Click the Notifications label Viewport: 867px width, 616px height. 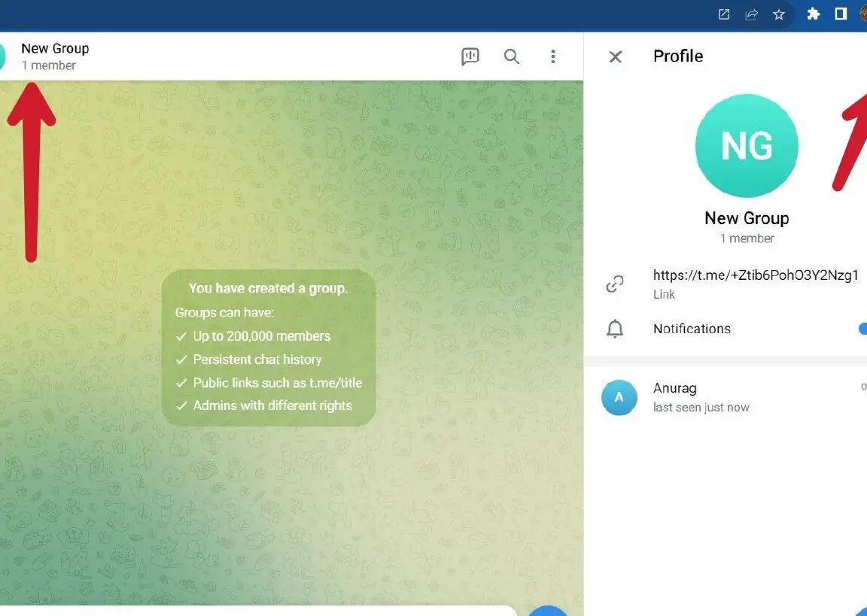click(x=692, y=329)
